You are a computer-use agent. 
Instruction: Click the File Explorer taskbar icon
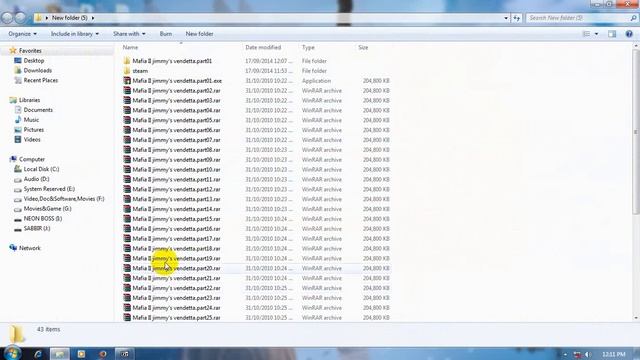pyautogui.click(x=60, y=354)
